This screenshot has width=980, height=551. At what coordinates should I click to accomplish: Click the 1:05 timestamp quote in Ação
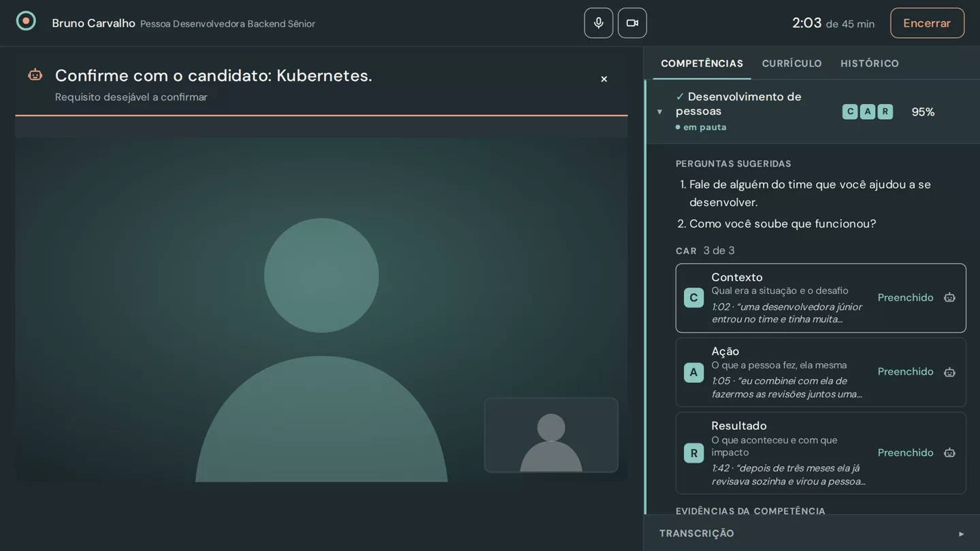pyautogui.click(x=787, y=388)
